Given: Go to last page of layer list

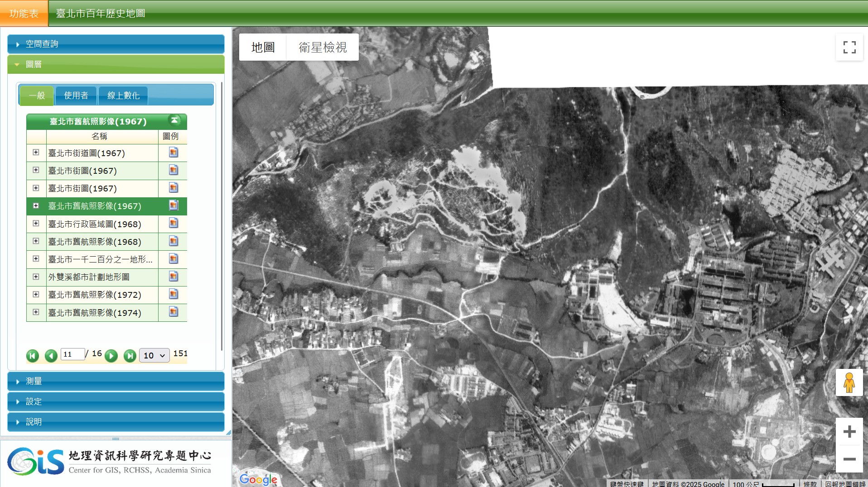Looking at the screenshot, I should coord(130,356).
